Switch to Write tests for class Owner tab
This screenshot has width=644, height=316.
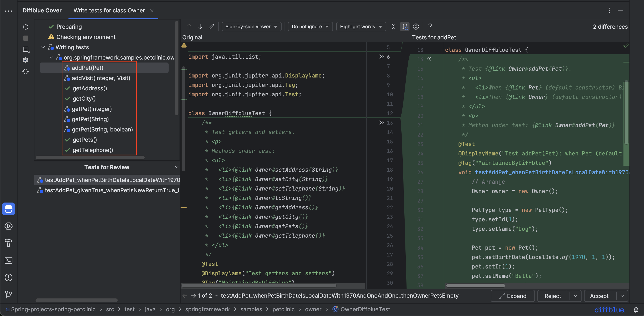click(109, 10)
